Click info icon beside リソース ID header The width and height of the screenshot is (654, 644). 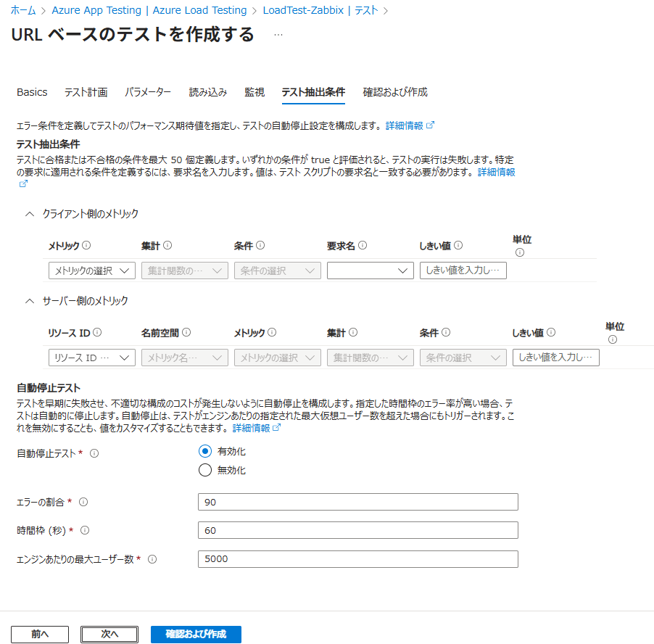click(x=97, y=333)
